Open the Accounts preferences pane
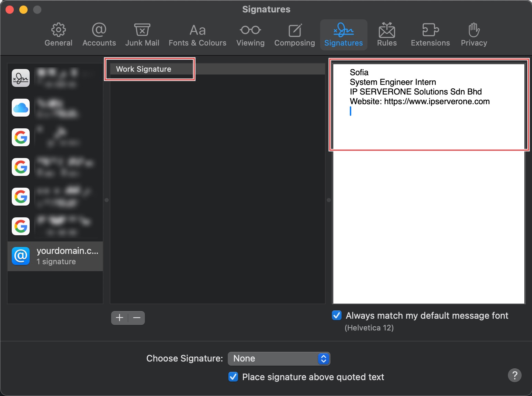The height and width of the screenshot is (396, 532). [99, 35]
